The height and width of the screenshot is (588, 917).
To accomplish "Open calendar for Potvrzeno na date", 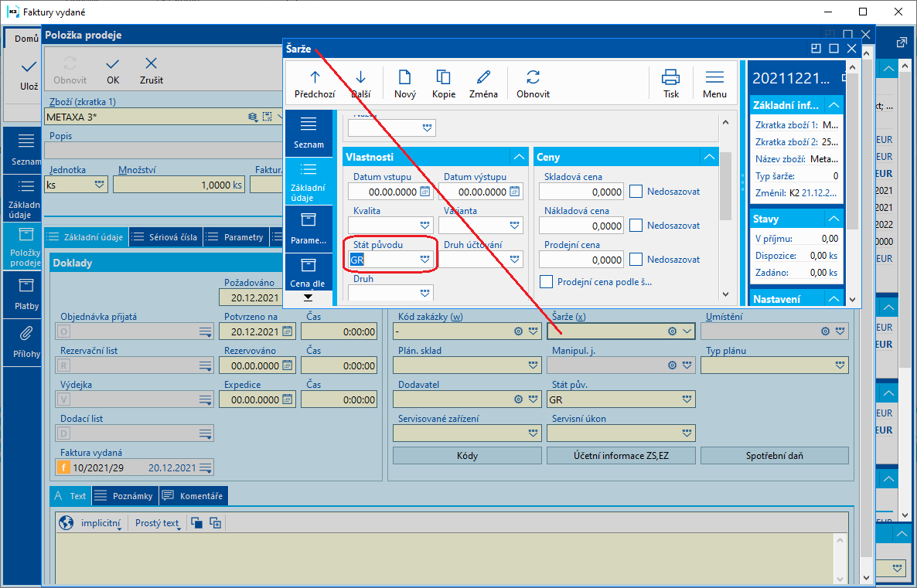I will coord(288,331).
